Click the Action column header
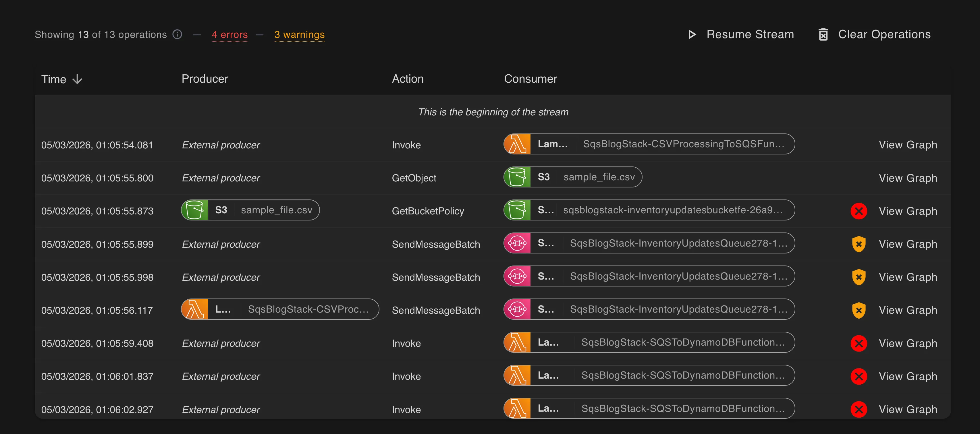 tap(408, 79)
